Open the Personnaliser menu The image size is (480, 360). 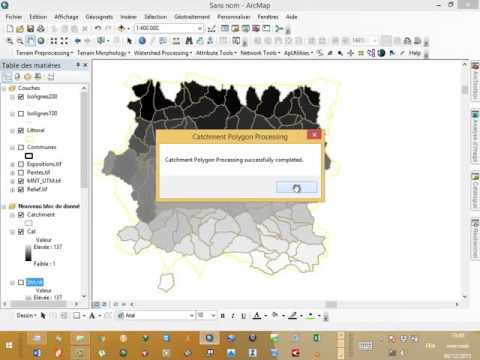click(234, 17)
